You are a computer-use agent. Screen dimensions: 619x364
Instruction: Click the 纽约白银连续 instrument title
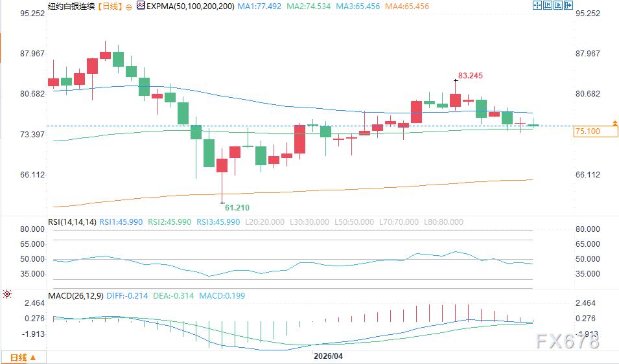(71, 6)
